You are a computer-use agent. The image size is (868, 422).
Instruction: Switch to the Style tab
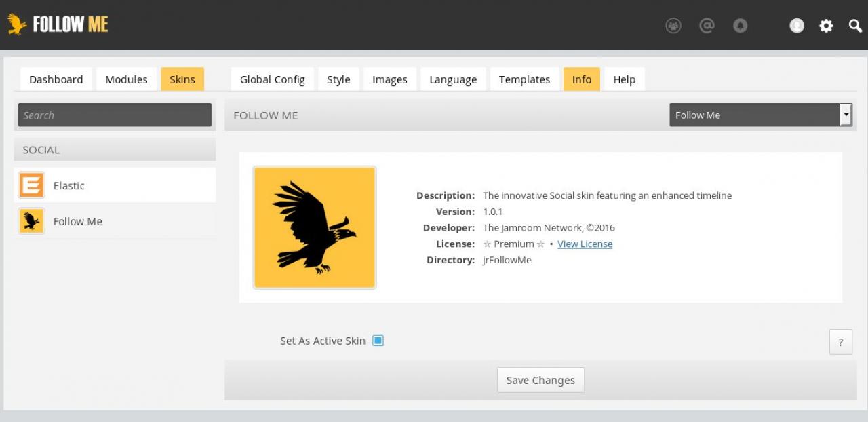338,79
